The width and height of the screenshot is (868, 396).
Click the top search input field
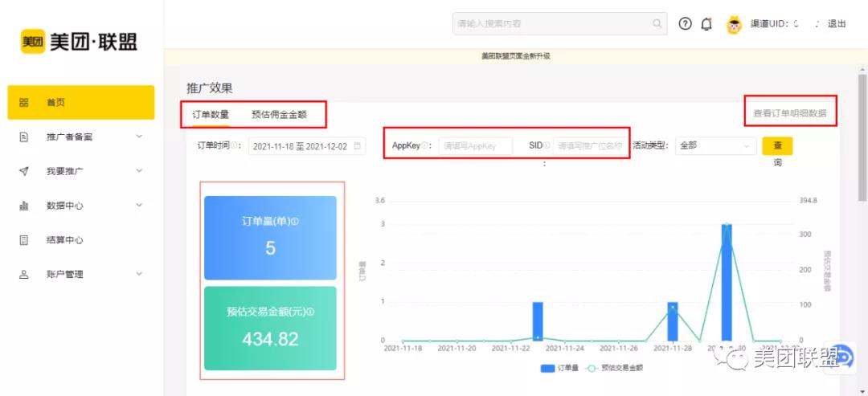click(x=559, y=24)
